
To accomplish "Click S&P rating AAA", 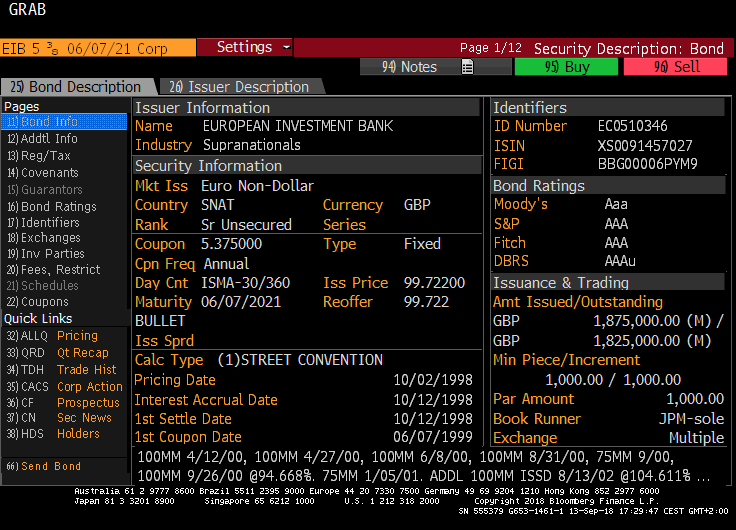I will coord(616,224).
